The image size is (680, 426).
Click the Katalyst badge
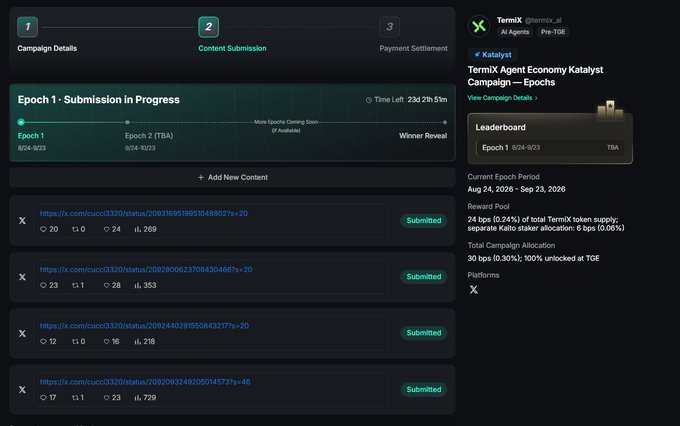(x=493, y=55)
